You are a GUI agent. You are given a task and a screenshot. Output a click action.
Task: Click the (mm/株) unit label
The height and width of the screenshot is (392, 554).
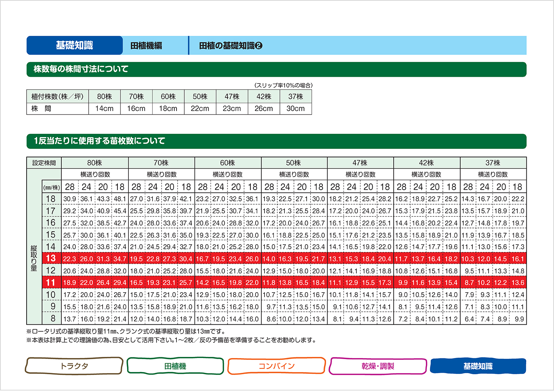(51, 188)
